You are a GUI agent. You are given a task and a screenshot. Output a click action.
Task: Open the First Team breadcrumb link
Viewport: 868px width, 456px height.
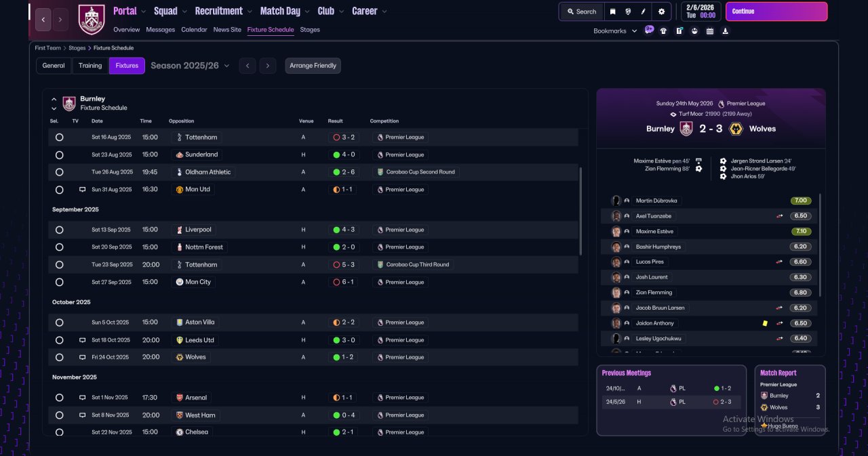coord(48,48)
